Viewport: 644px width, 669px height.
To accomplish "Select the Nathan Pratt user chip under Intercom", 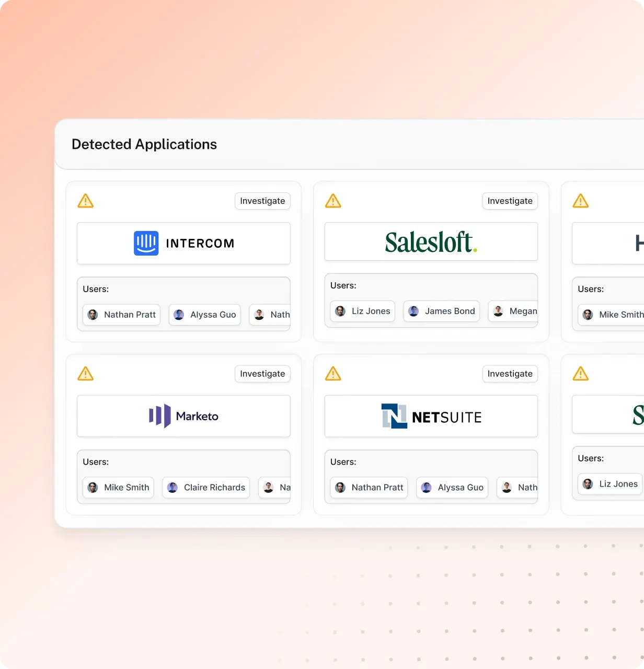I will click(122, 315).
